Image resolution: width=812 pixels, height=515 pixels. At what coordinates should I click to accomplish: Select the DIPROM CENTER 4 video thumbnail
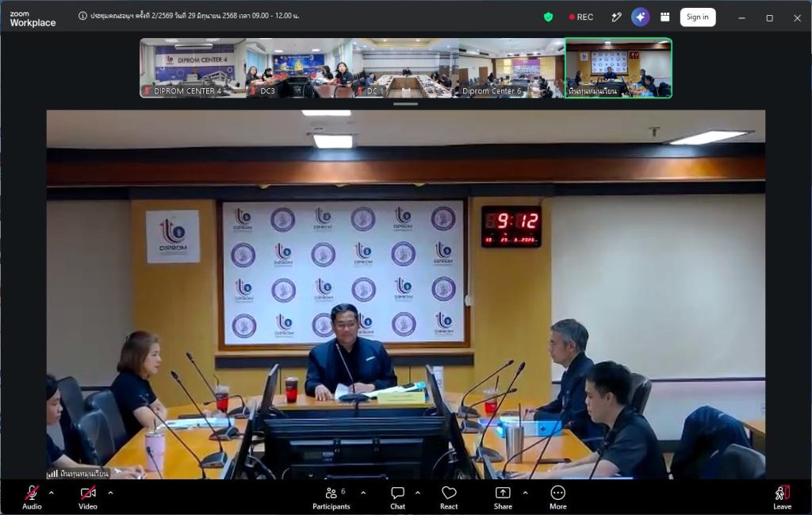pyautogui.click(x=193, y=67)
